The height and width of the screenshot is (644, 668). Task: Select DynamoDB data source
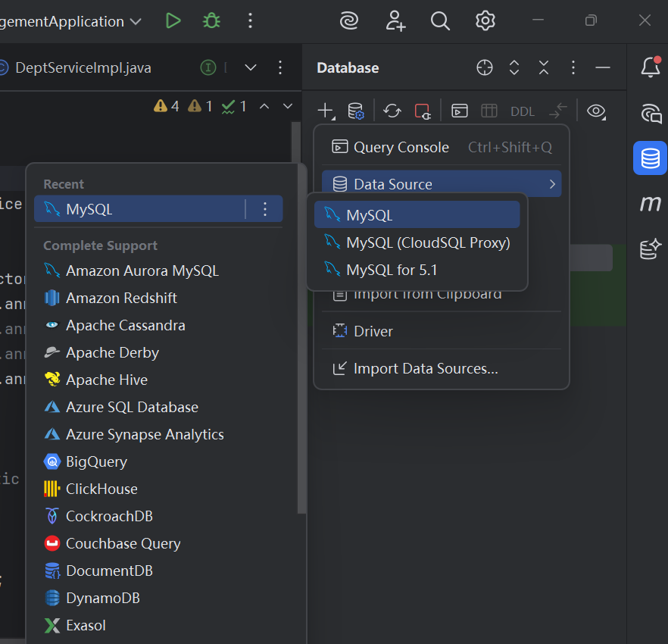[158, 598]
